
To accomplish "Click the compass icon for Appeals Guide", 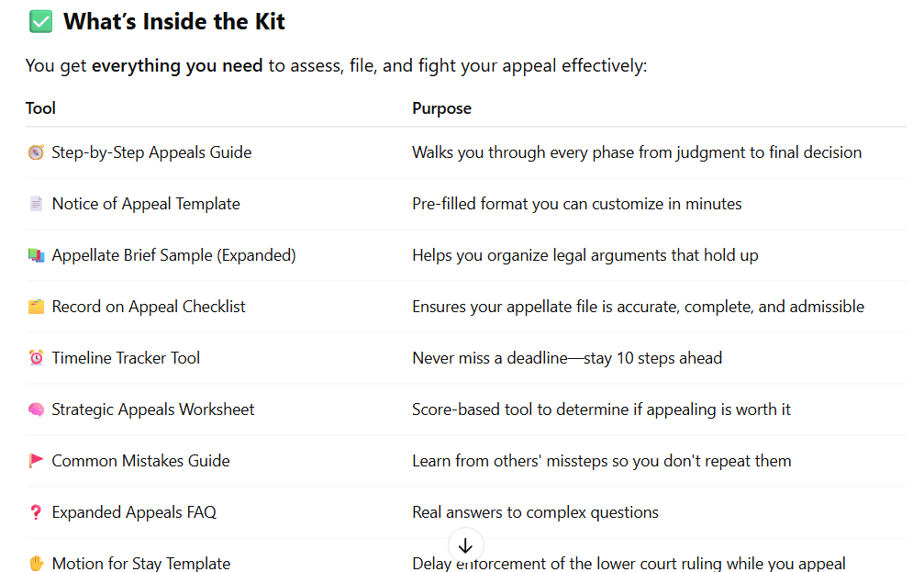I will point(36,152).
